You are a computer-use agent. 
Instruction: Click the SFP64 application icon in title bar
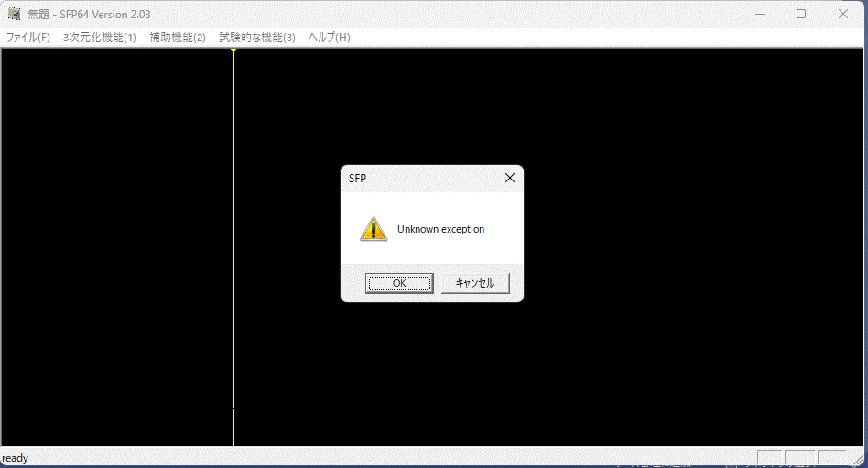[x=14, y=14]
